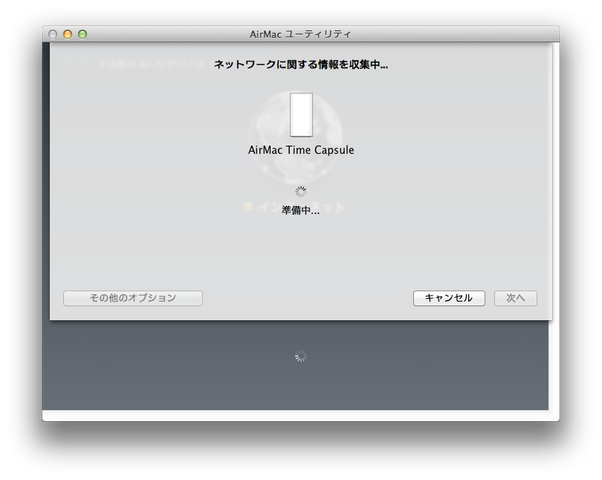Click the 準備中... status text
This screenshot has height=480, width=602.
pyautogui.click(x=301, y=210)
